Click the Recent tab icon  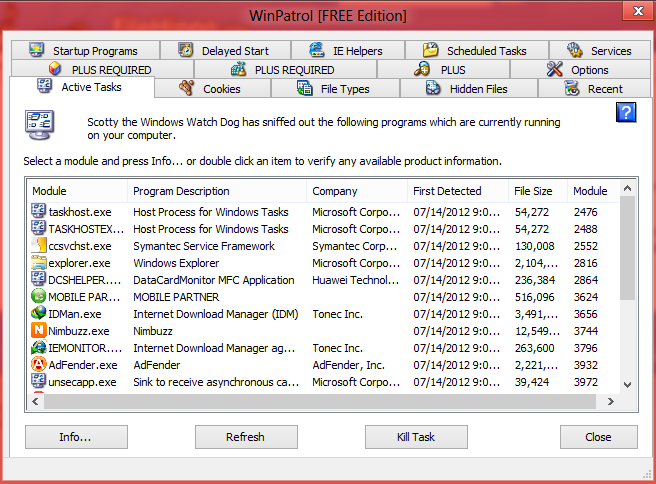coord(571,88)
